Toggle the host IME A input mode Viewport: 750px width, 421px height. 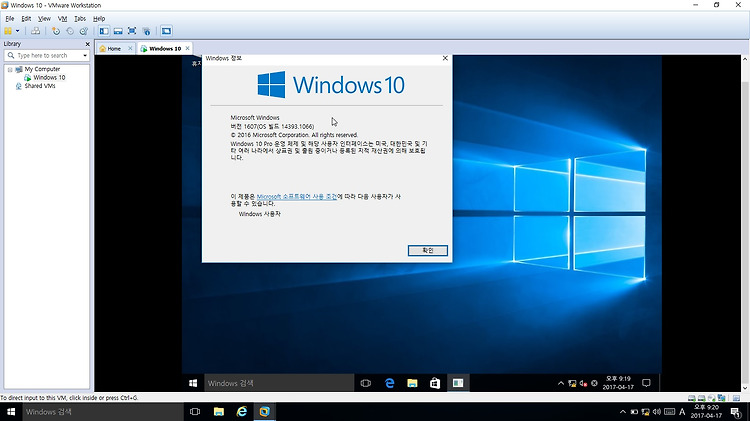[682, 412]
